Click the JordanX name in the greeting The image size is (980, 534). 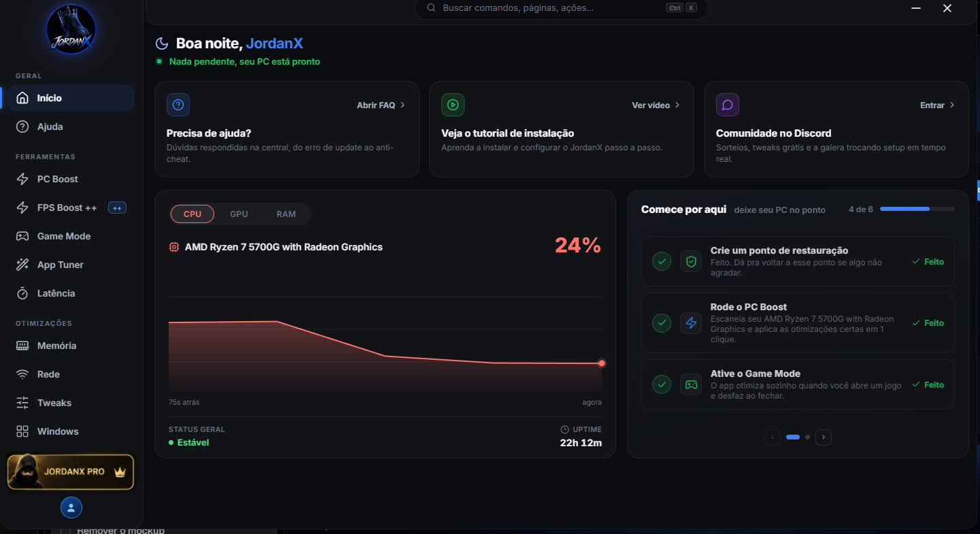pyautogui.click(x=274, y=44)
